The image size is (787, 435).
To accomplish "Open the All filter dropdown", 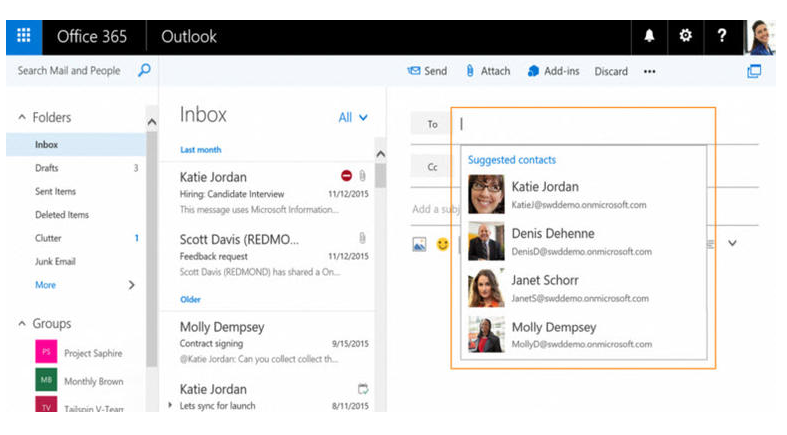I will (x=353, y=117).
